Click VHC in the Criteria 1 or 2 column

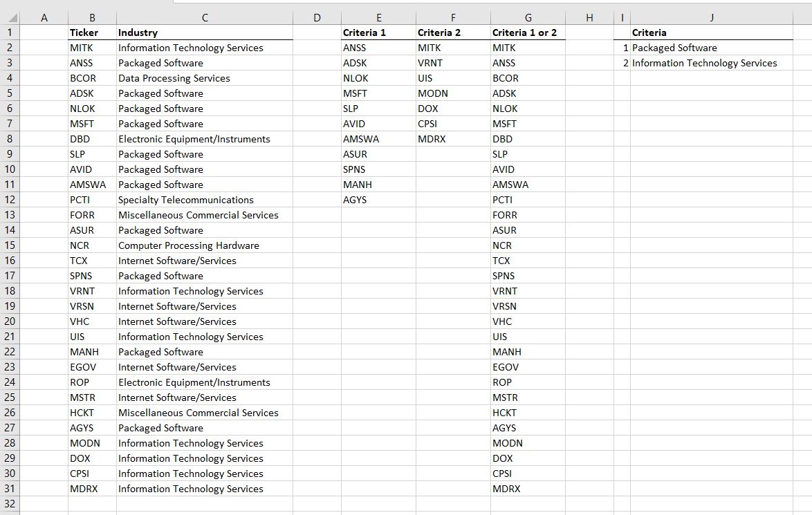click(x=528, y=321)
